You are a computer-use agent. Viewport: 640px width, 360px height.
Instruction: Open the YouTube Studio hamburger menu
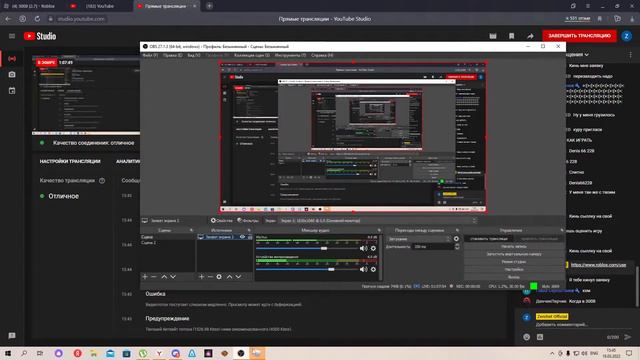12,36
